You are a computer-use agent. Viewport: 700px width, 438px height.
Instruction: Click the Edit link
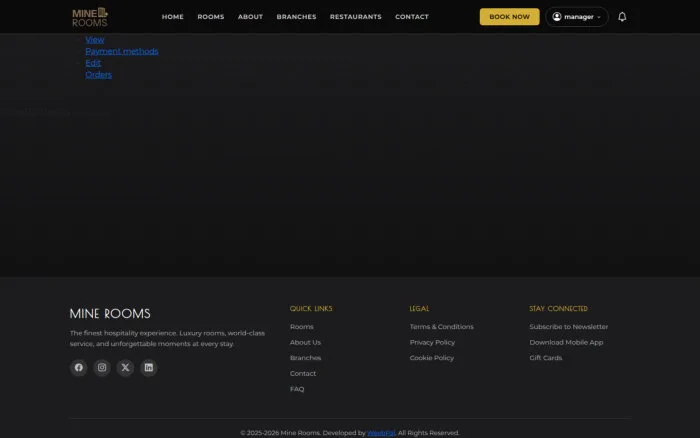click(93, 63)
